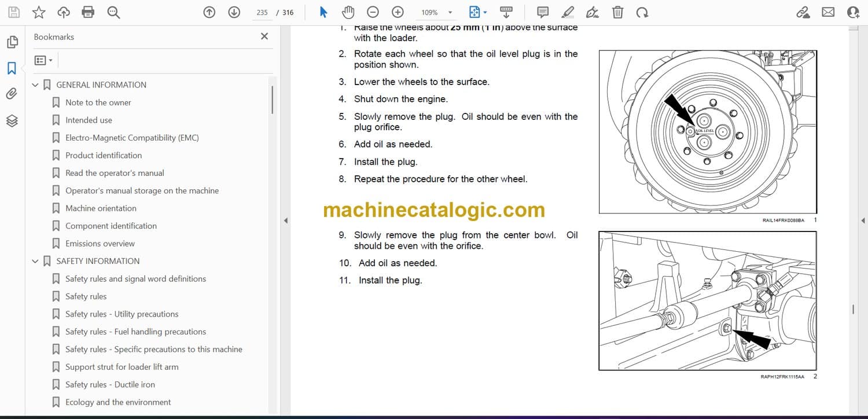Click the text 'Install the plug.' in step 7
Image resolution: width=868 pixels, height=419 pixels.
[x=385, y=162]
